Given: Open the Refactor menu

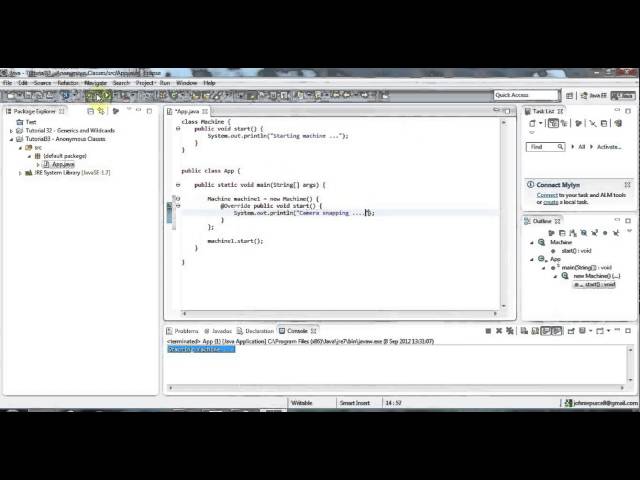Looking at the screenshot, I should point(68,83).
